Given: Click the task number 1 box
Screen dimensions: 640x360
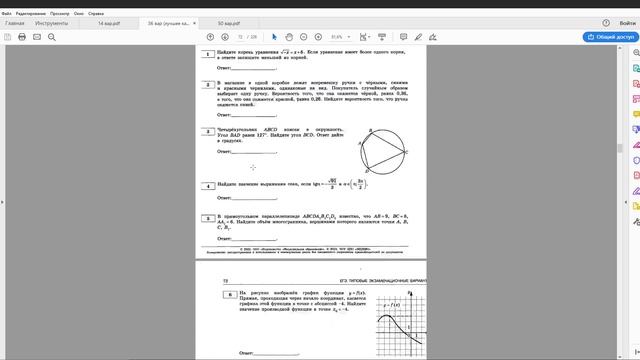Looking at the screenshot, I should (x=208, y=54).
